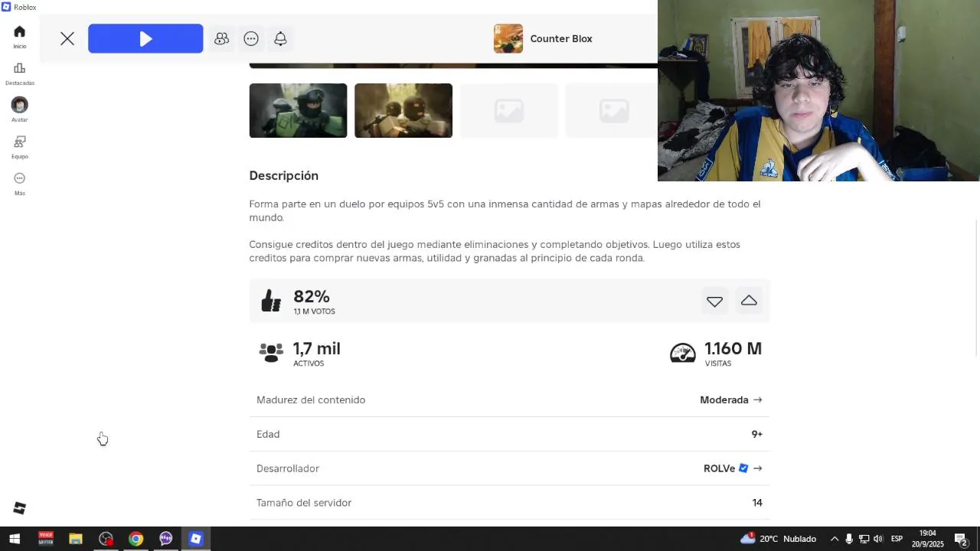Vote down with the downward arrow

click(x=714, y=302)
